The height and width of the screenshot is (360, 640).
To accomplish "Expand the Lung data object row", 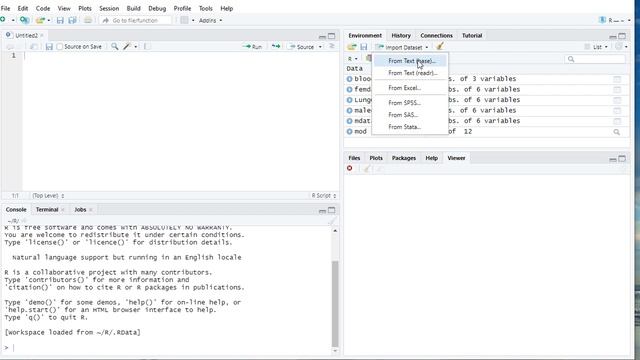I will (x=349, y=100).
